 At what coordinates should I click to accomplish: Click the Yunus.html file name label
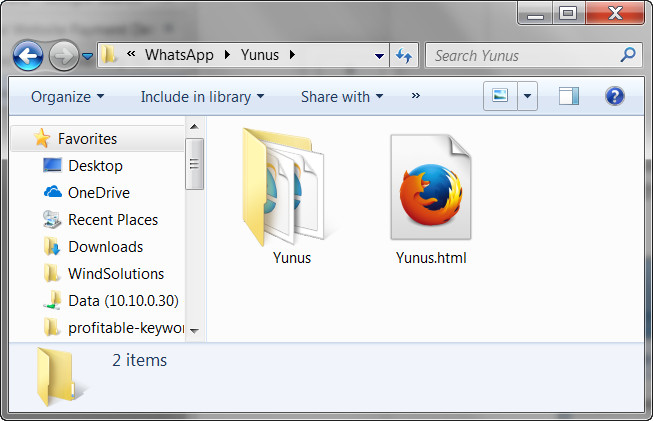click(x=431, y=258)
